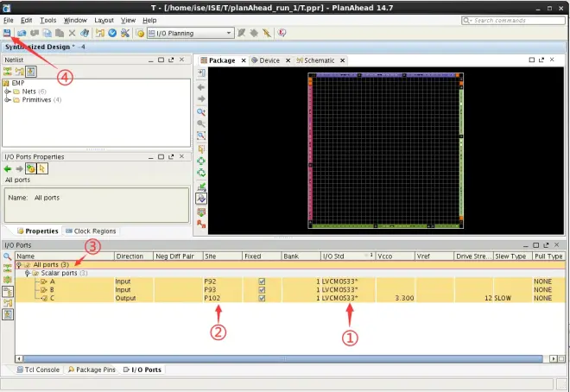Open the Tools menu
Viewport: 570px width, 392px height.
[x=48, y=19]
